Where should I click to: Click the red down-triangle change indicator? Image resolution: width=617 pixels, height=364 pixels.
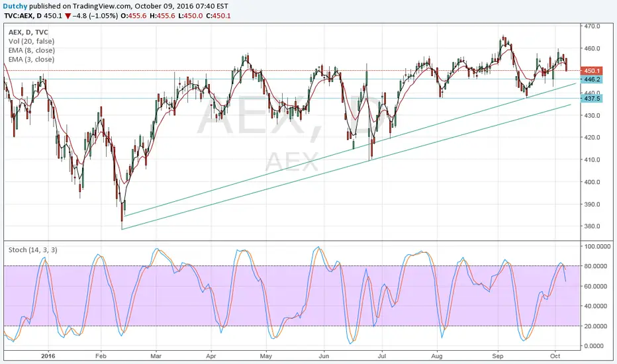[68, 16]
